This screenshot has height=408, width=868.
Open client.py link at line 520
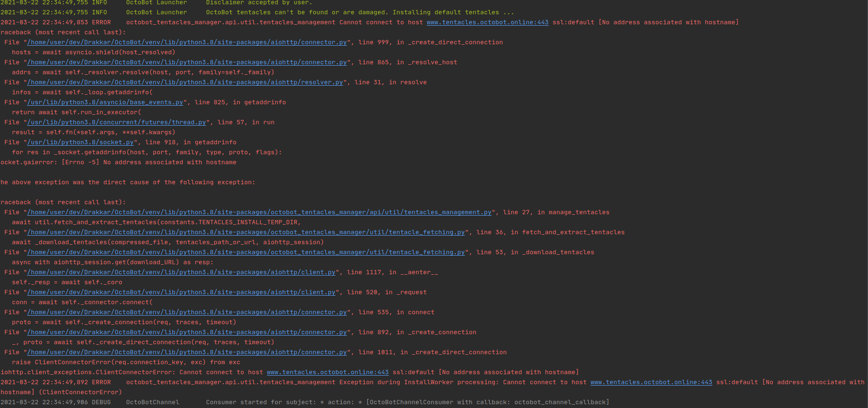(181, 292)
